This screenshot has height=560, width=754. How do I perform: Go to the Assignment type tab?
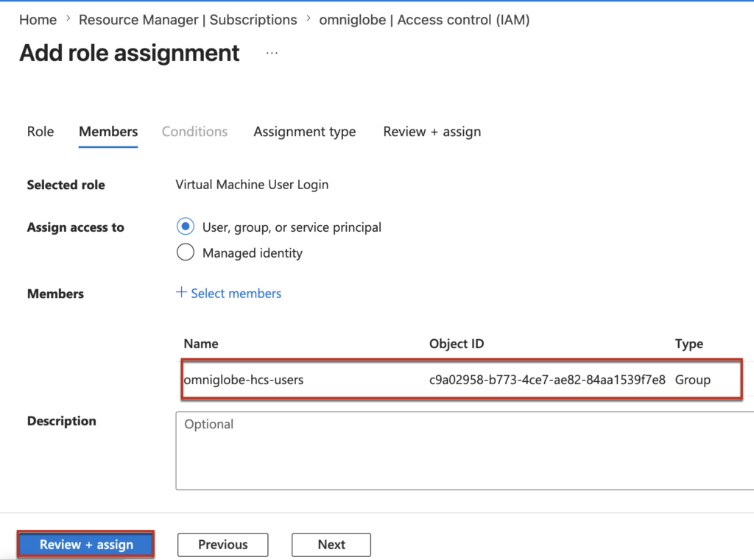[304, 132]
